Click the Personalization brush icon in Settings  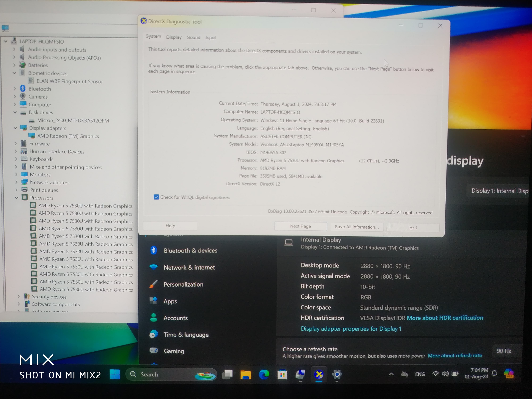pos(153,284)
